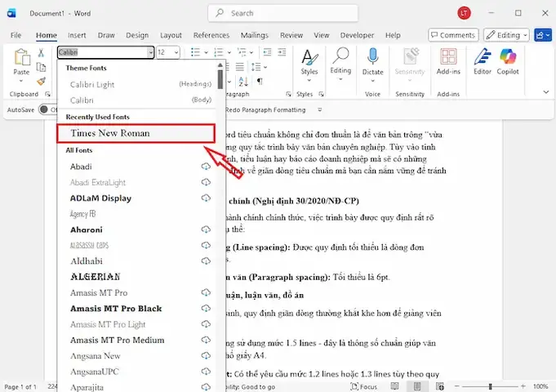The image size is (556, 392).
Task: Expand the Line Spacing dropdown arrow
Action: point(265,67)
